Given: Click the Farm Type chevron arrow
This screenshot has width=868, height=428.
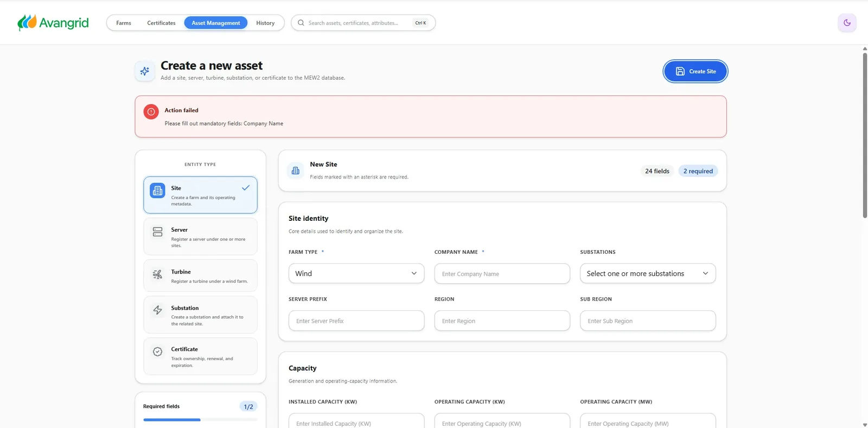Looking at the screenshot, I should pos(414,273).
